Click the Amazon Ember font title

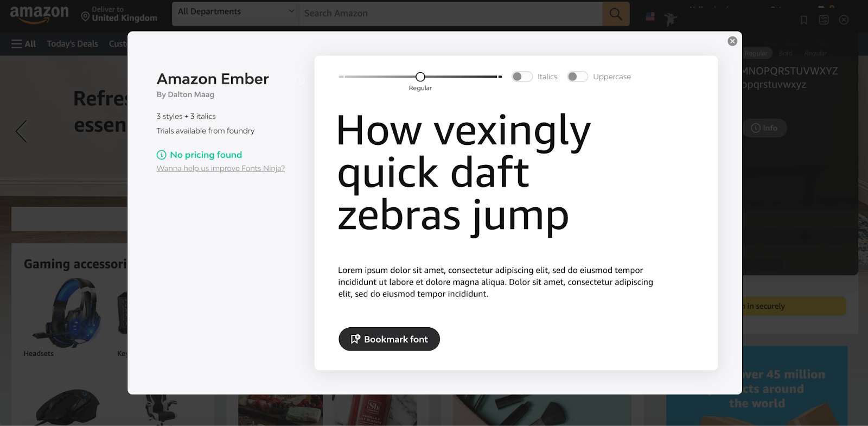pos(213,79)
